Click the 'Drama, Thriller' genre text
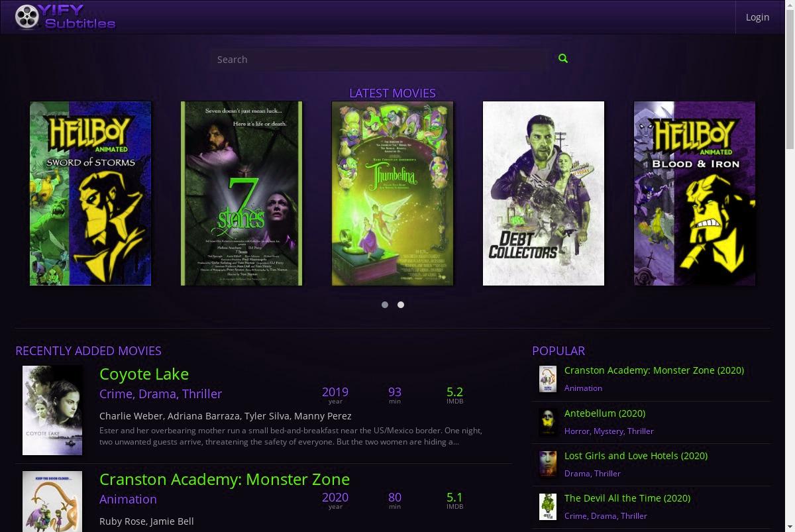This screenshot has height=532, width=795. click(x=592, y=473)
